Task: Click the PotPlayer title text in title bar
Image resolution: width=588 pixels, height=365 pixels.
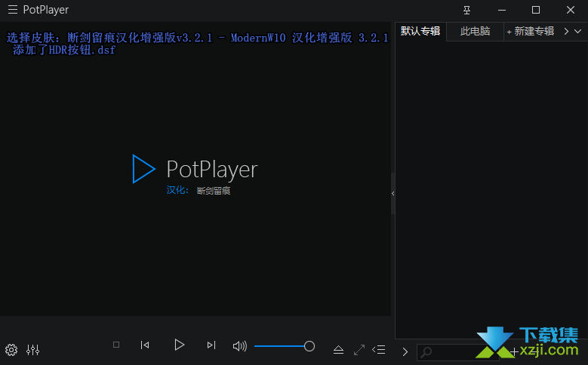Action: point(46,10)
